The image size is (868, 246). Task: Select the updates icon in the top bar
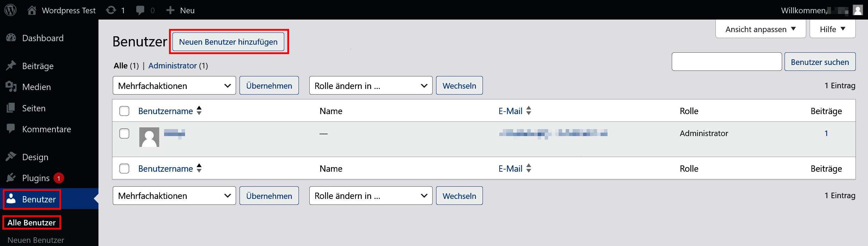click(x=111, y=10)
